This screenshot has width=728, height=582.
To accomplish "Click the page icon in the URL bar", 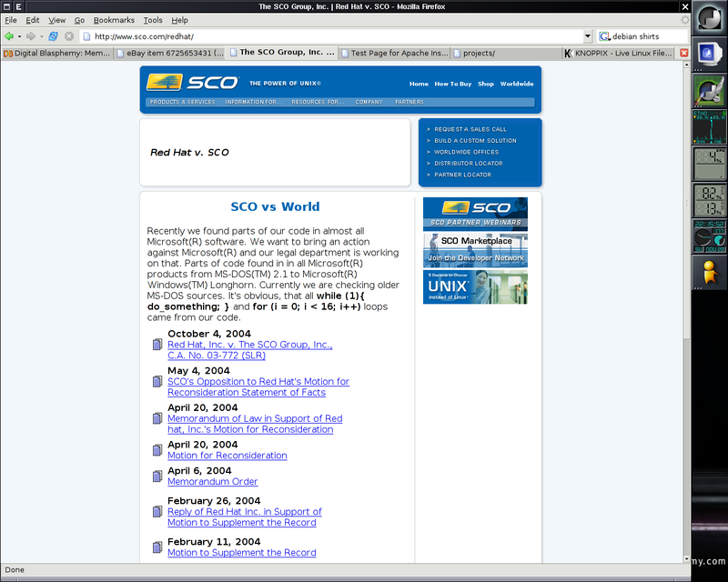I will [x=86, y=36].
